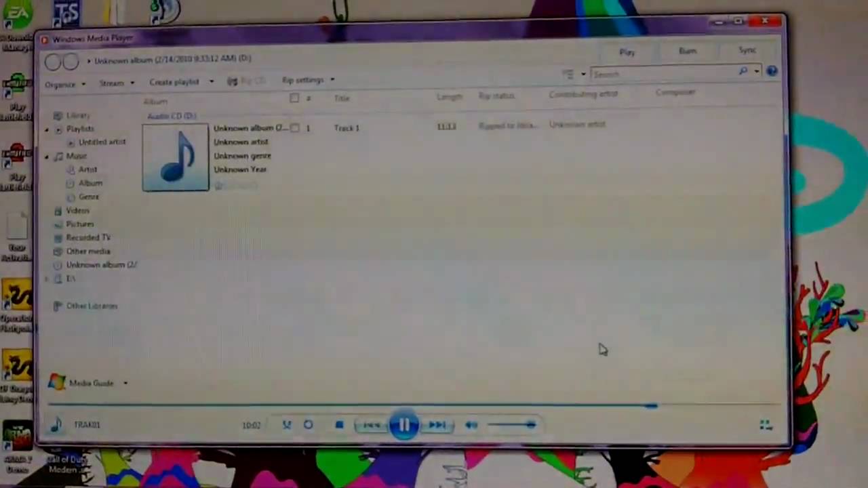Click the playback seek bar handle
868x488 pixels.
(x=651, y=405)
